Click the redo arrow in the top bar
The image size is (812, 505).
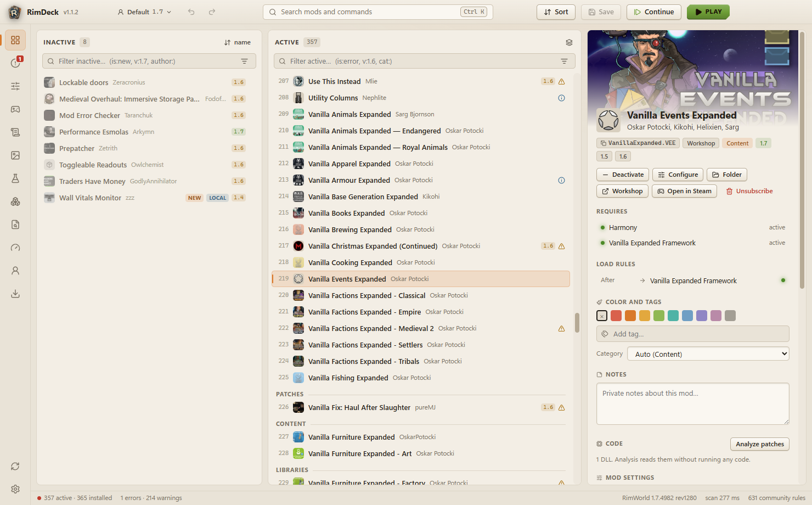(x=212, y=12)
